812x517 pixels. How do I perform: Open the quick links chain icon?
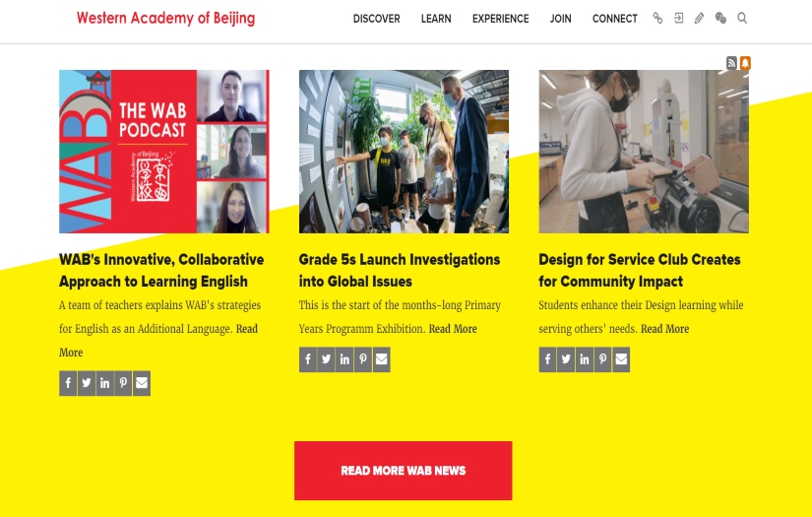coord(657,18)
